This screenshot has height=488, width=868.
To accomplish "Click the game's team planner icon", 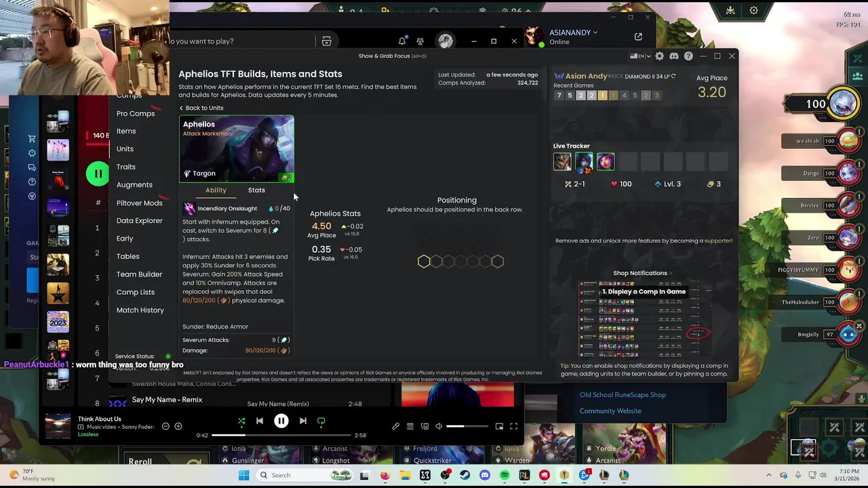I will 730,11.
